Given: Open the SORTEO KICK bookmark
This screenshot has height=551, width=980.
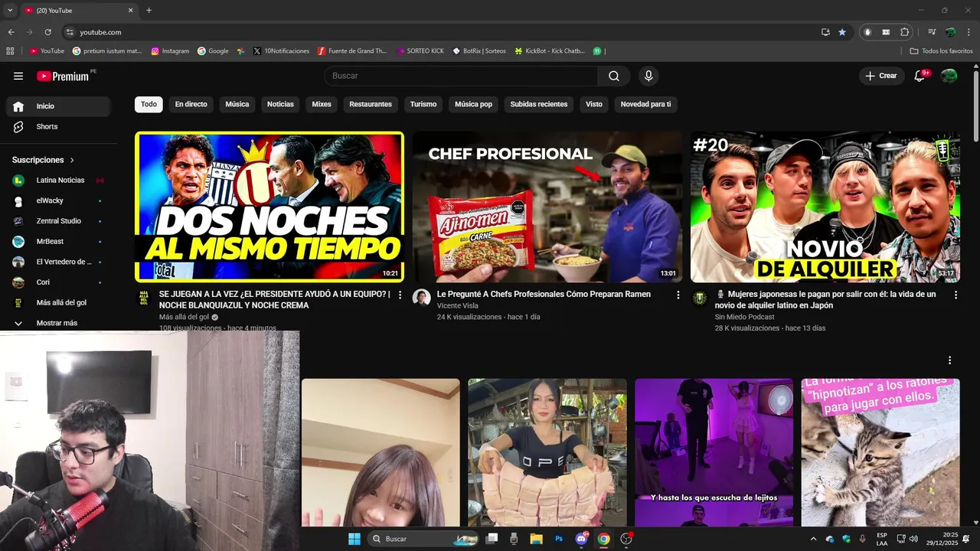Looking at the screenshot, I should pyautogui.click(x=420, y=51).
